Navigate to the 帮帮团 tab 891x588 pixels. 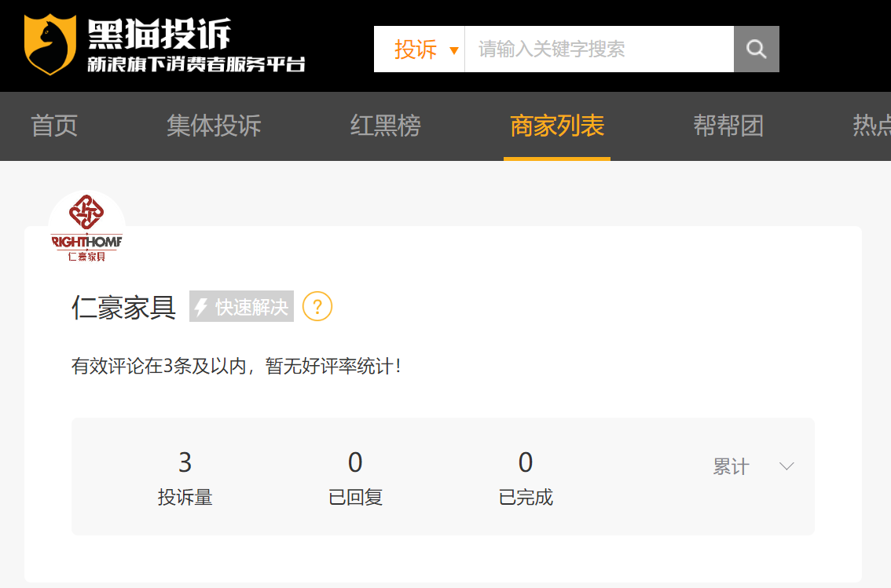click(728, 126)
